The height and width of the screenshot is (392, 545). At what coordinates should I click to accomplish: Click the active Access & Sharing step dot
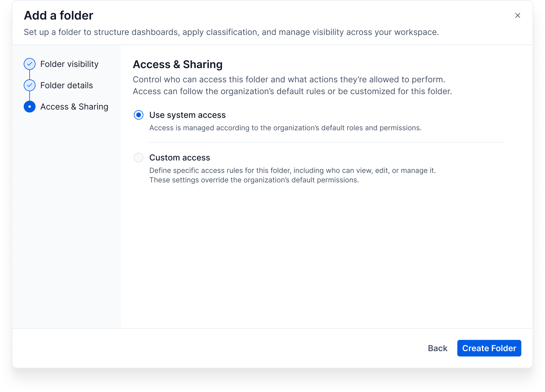pyautogui.click(x=30, y=107)
